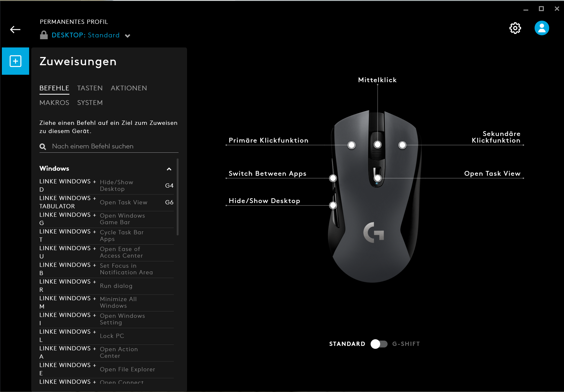564x392 pixels.
Task: Click the back arrow icon
Action: 15,29
